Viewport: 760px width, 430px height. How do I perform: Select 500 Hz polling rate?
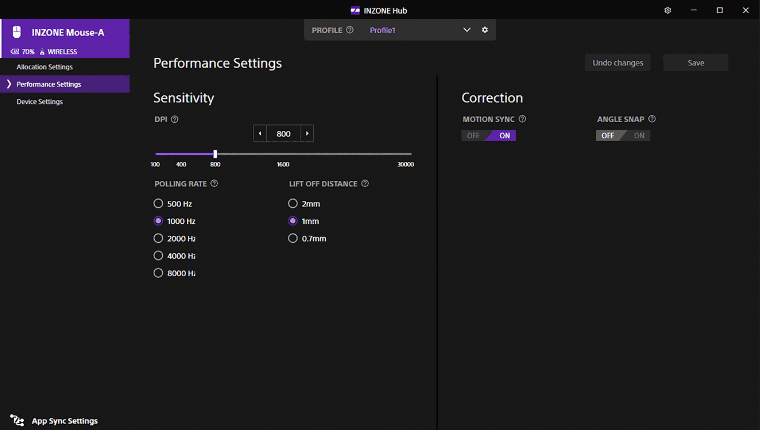tap(158, 203)
